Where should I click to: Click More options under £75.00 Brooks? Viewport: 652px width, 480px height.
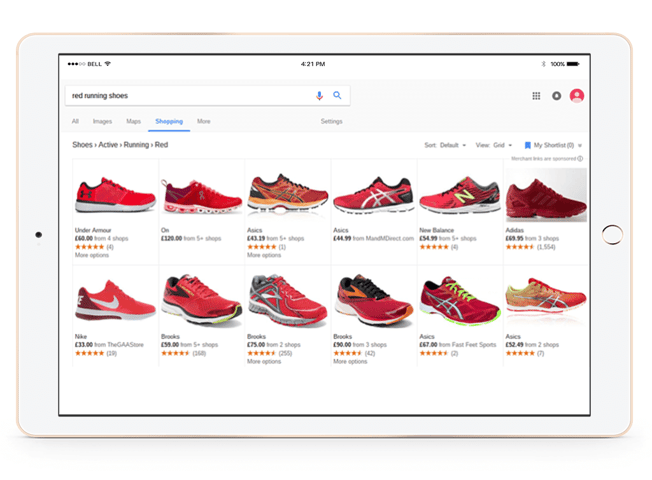pos(264,361)
